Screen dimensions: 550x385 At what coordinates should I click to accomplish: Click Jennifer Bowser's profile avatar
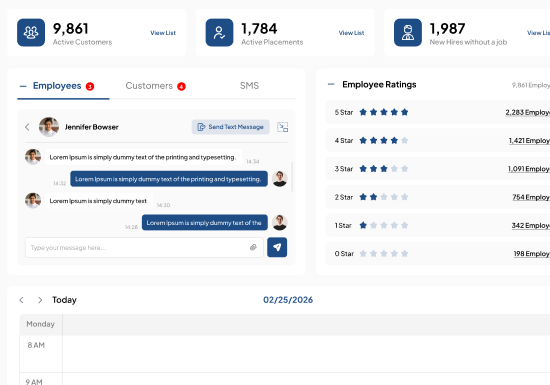(49, 127)
